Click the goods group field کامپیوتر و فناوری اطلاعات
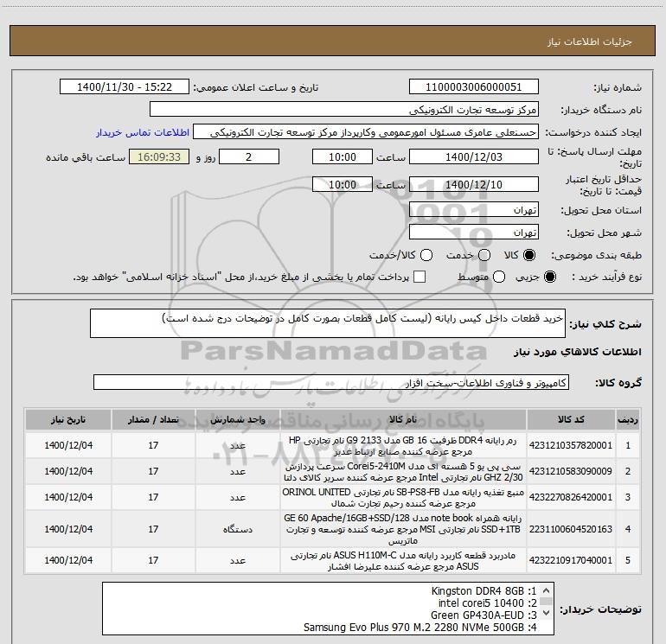Viewport: 666px width, 644px height. tap(331, 382)
